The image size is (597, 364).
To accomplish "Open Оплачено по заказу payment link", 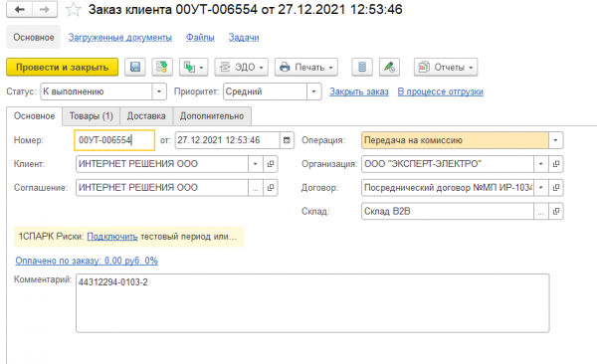I will click(87, 261).
